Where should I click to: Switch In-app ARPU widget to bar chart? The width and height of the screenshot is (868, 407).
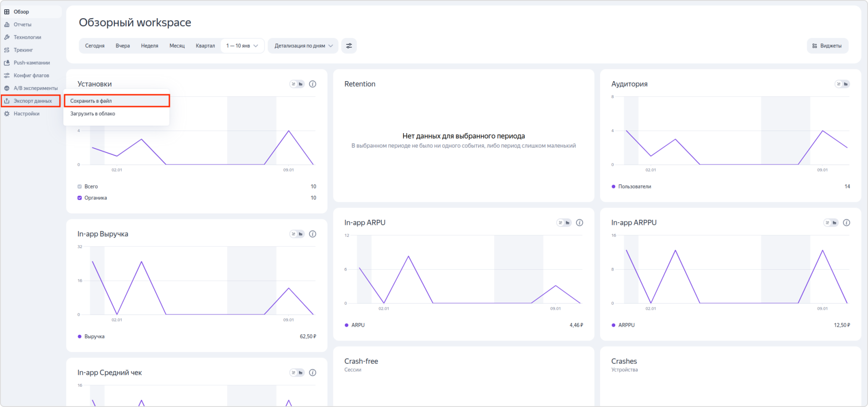click(x=568, y=223)
